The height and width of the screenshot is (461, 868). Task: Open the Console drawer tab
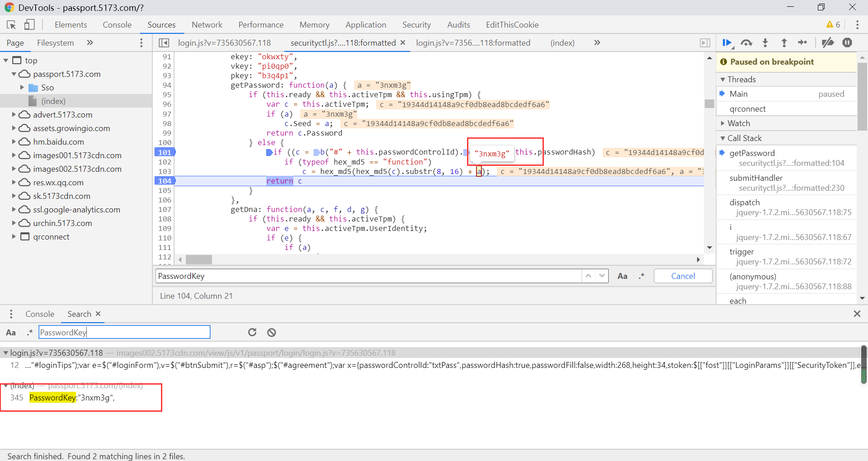[40, 314]
